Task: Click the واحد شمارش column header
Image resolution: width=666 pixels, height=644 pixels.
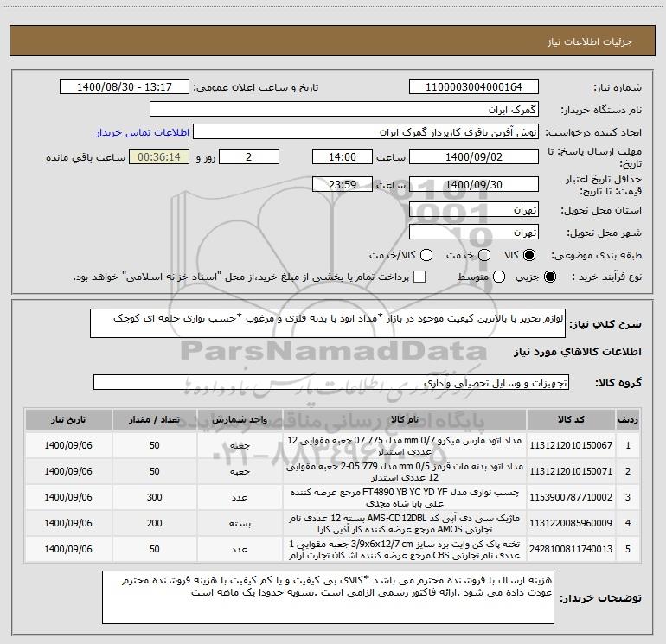Action: (x=240, y=420)
